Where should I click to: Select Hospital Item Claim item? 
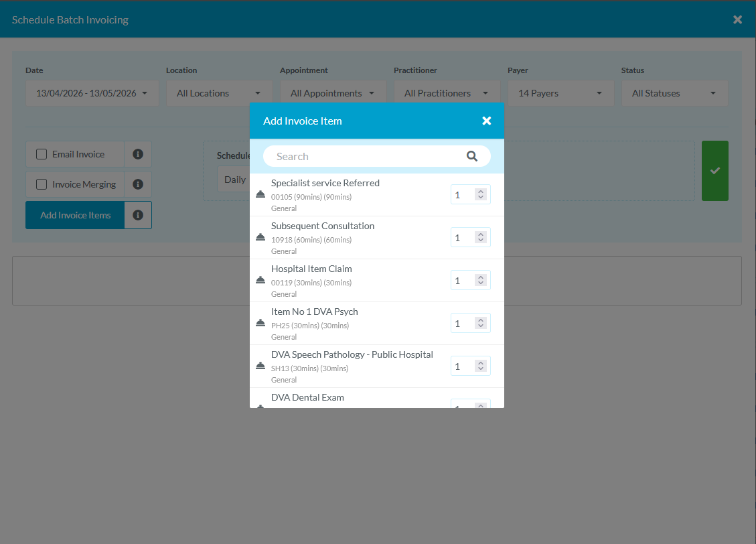376,281
